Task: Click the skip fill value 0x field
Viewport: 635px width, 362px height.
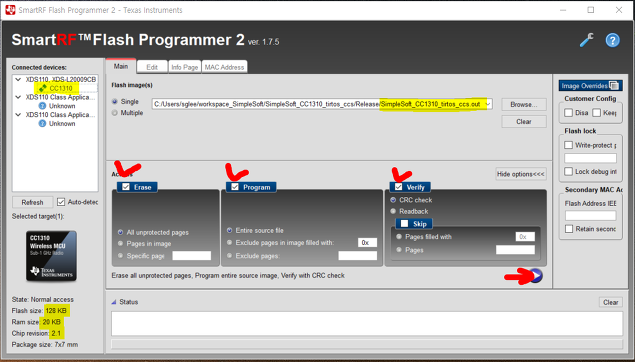Action: click(525, 236)
